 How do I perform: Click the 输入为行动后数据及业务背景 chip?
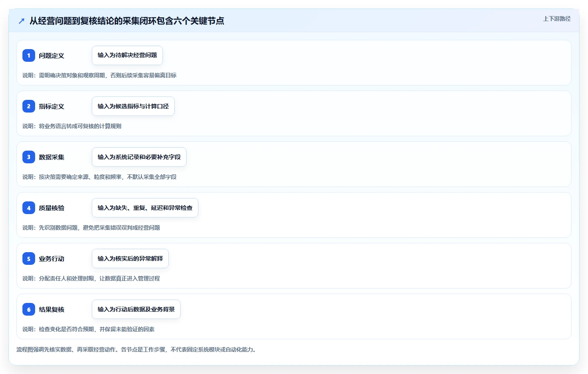pyautogui.click(x=136, y=309)
